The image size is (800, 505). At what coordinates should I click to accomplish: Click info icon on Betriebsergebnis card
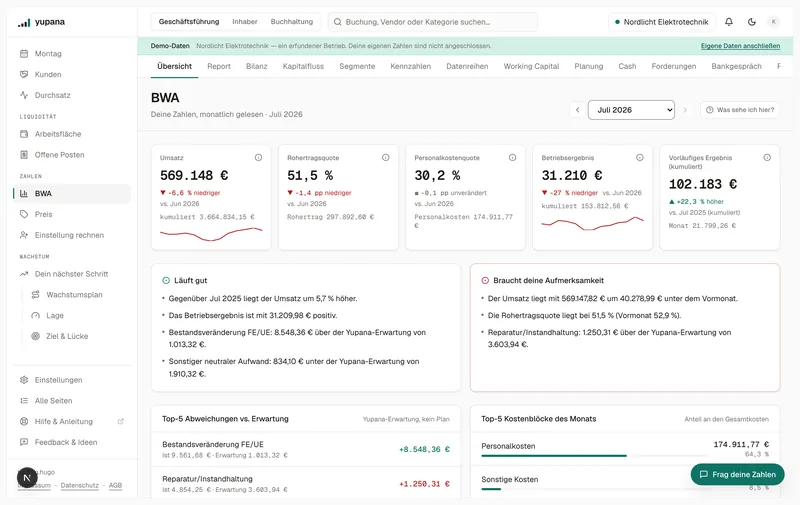[640, 158]
